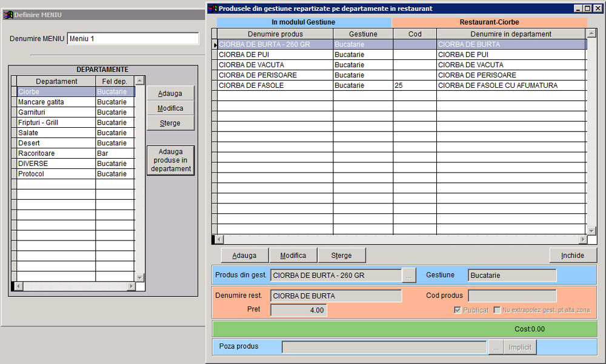The image size is (606, 364).
Task: Click departments list scroll down arrow
Action: (139, 277)
